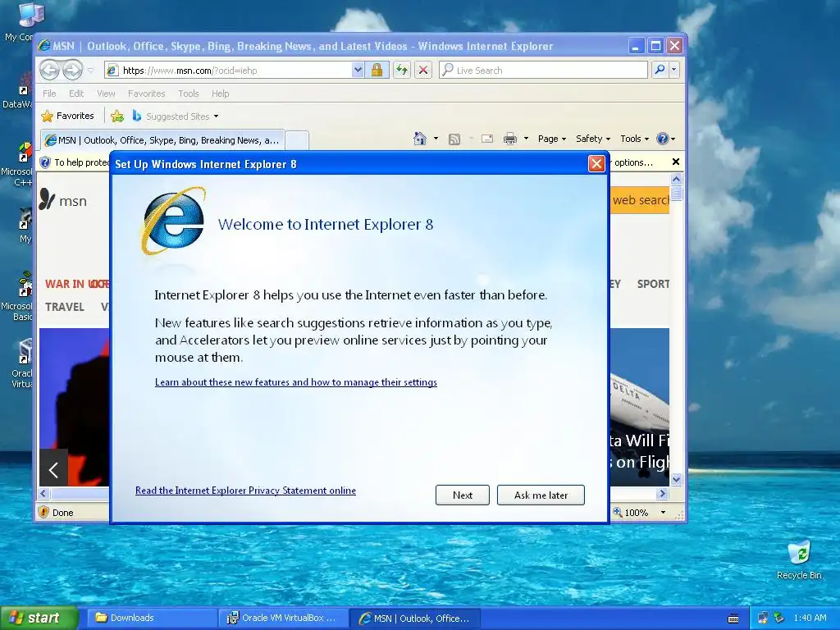Image resolution: width=840 pixels, height=630 pixels.
Task: Click previous slide arrow on MSN carousel
Action: 53,470
